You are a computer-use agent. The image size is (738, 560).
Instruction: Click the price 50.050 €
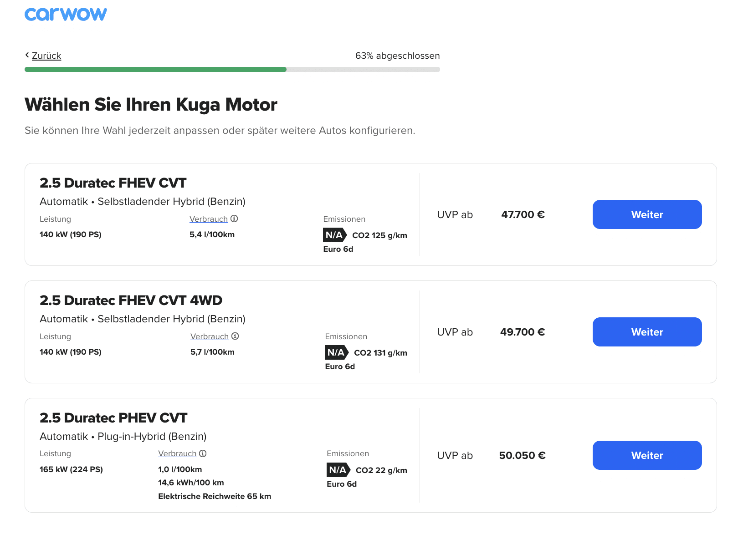coord(522,455)
